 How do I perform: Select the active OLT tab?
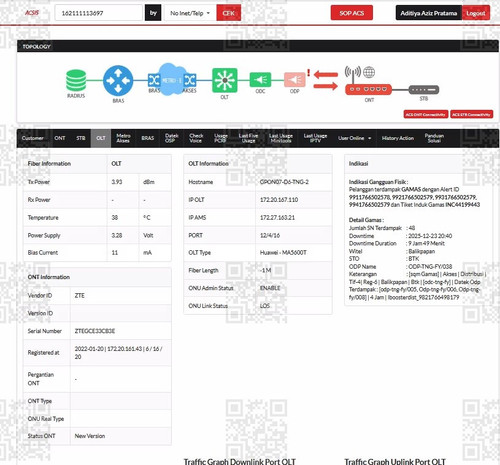[101, 138]
